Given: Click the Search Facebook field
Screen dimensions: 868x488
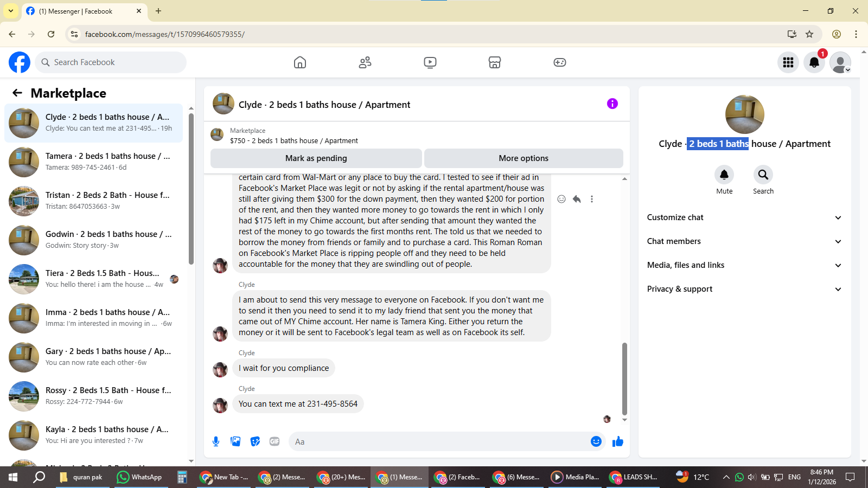Looking at the screenshot, I should pyautogui.click(x=111, y=62).
